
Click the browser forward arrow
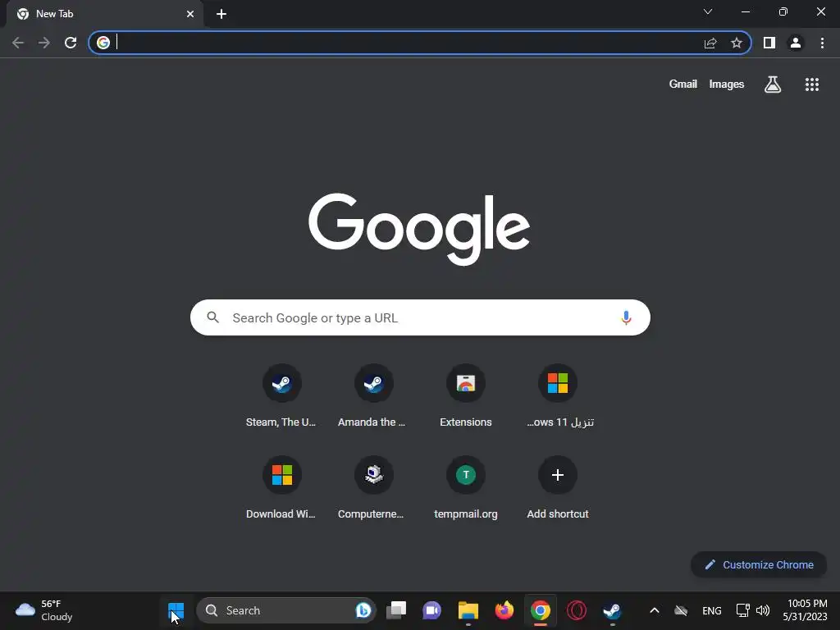(44, 43)
